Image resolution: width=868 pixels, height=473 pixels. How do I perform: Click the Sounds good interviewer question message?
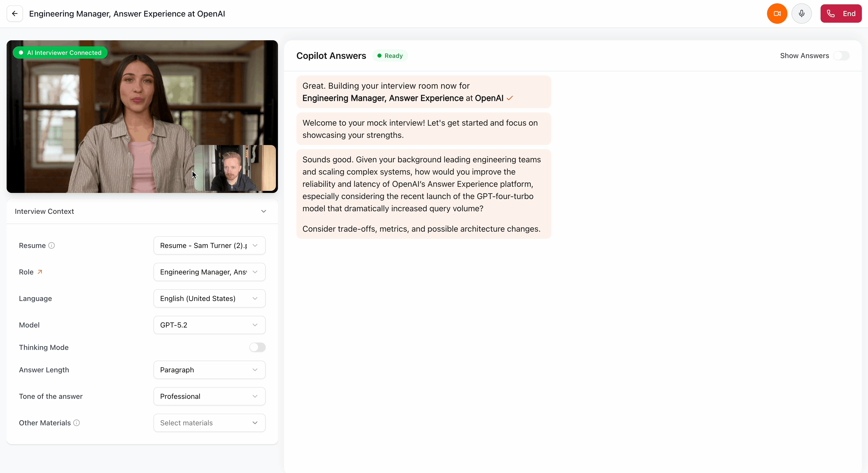424,194
